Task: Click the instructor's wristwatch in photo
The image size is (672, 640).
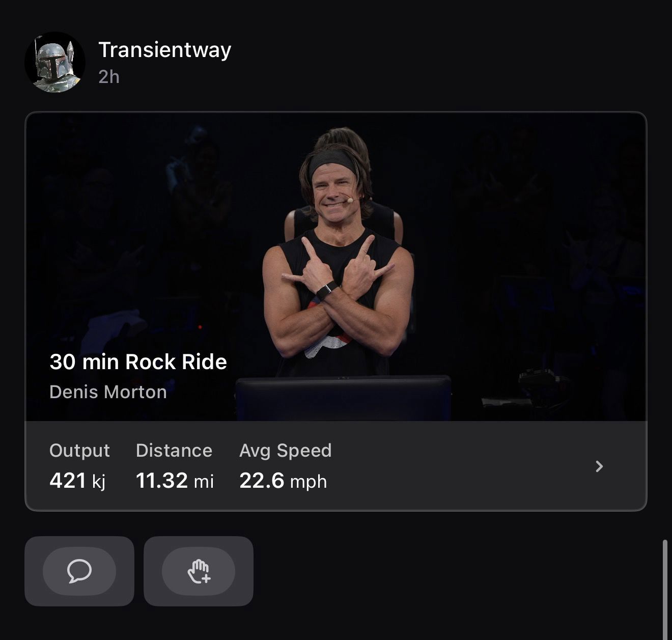Action: (326, 291)
